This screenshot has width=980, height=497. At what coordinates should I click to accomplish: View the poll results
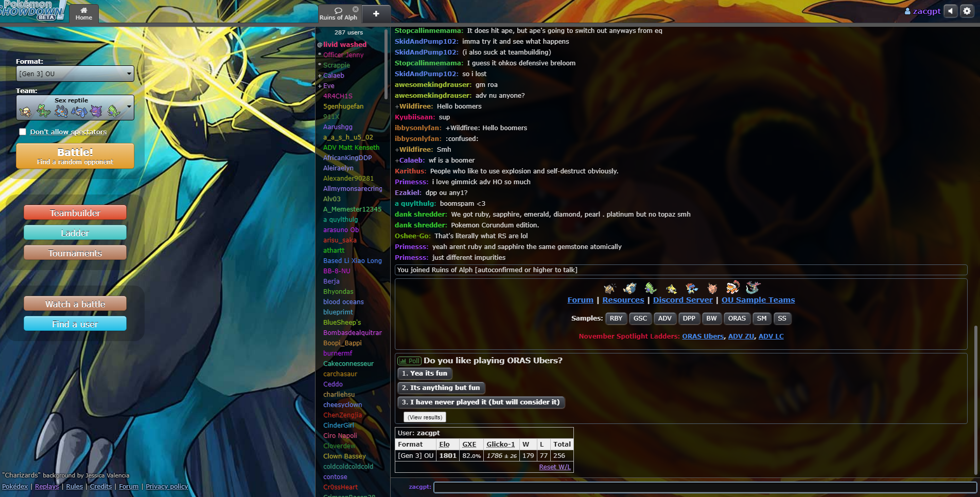[x=425, y=417]
